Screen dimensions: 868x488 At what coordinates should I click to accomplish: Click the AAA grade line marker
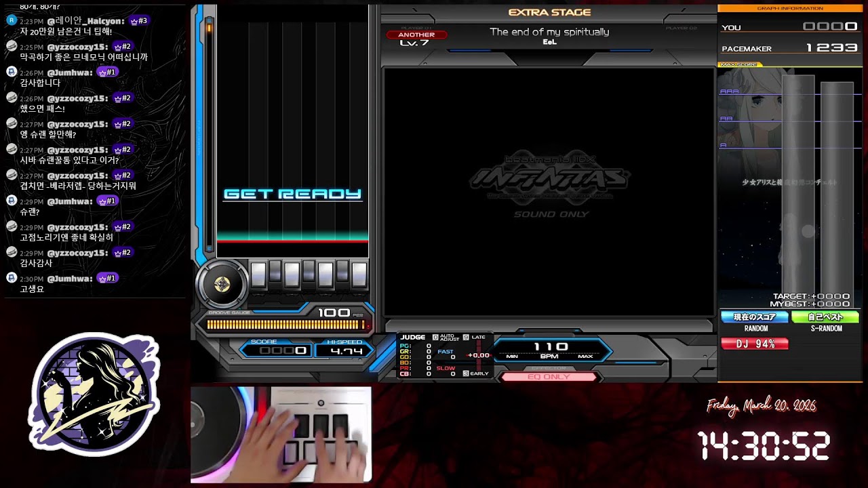coord(729,91)
